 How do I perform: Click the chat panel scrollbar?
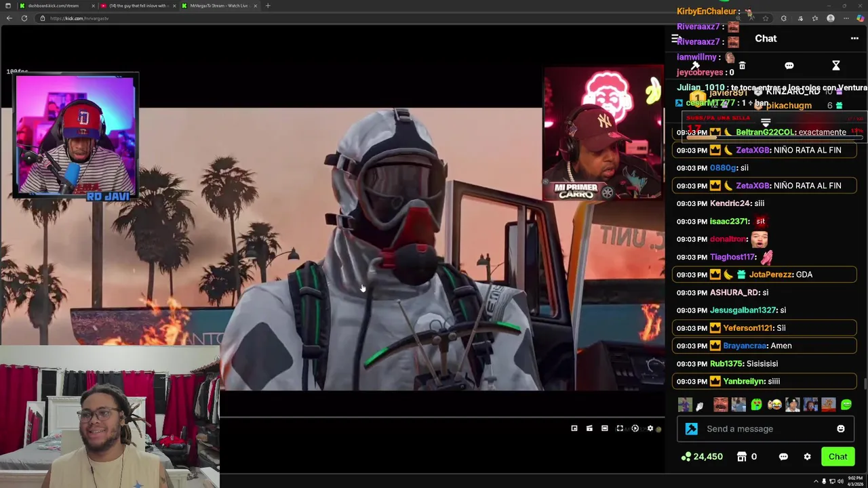tap(865, 384)
